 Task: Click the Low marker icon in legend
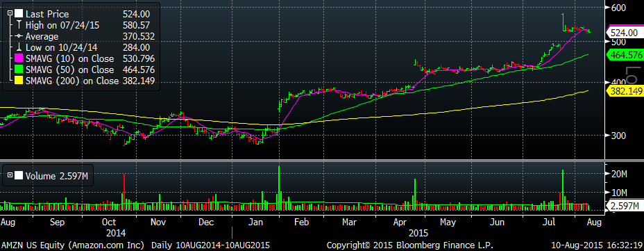point(19,47)
